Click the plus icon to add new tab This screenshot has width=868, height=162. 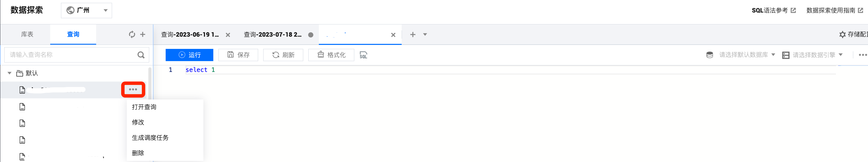[413, 34]
